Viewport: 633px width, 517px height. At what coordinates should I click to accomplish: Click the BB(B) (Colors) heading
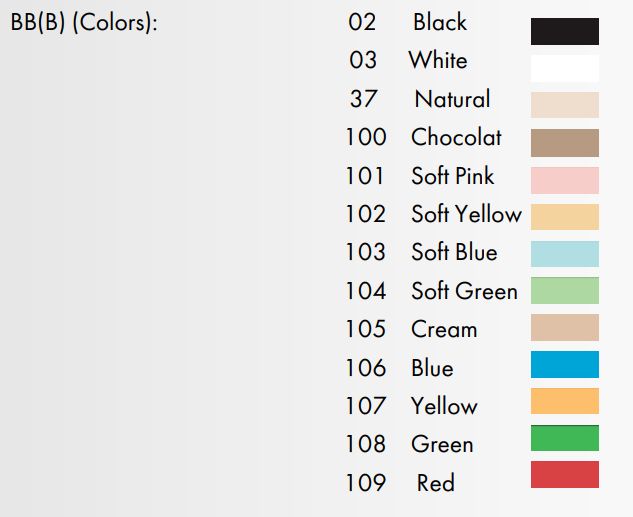tap(84, 23)
